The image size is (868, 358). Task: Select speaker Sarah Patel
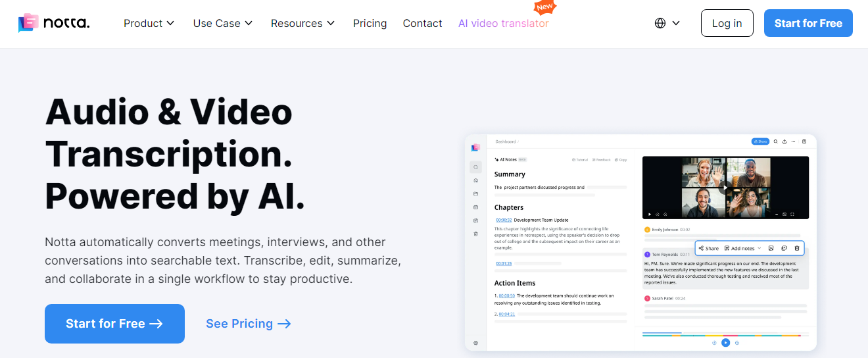(659, 298)
